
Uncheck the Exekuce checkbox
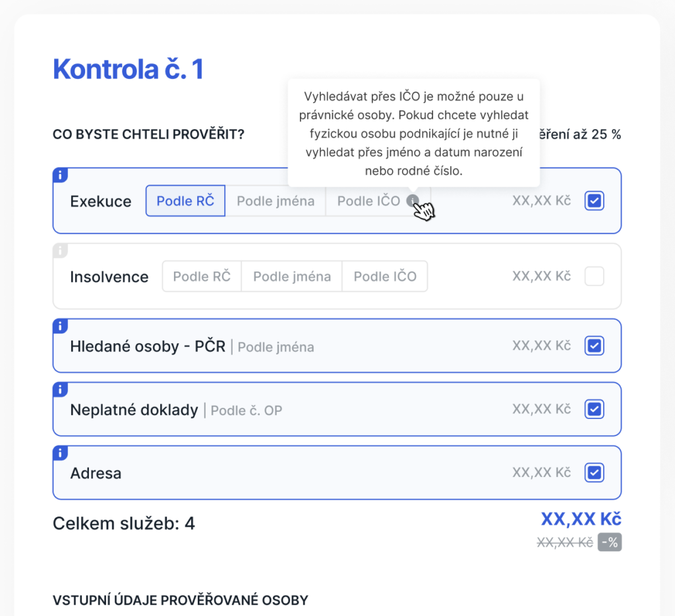pos(594,201)
